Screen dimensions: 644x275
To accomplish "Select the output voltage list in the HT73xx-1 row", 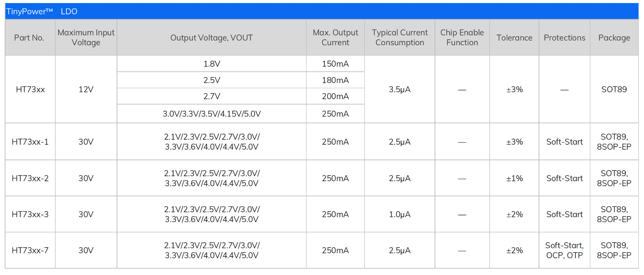I will tap(212, 142).
